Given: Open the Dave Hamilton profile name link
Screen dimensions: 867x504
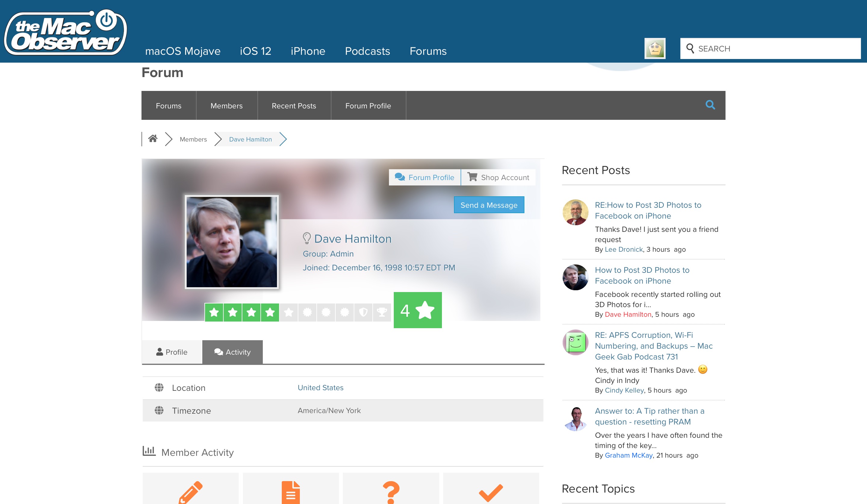Looking at the screenshot, I should click(353, 238).
